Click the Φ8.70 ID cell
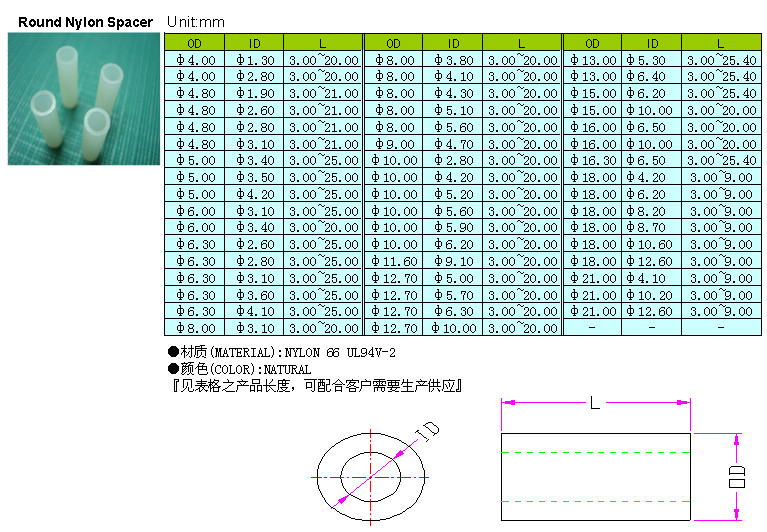The width and height of the screenshot is (767, 532). 651,228
